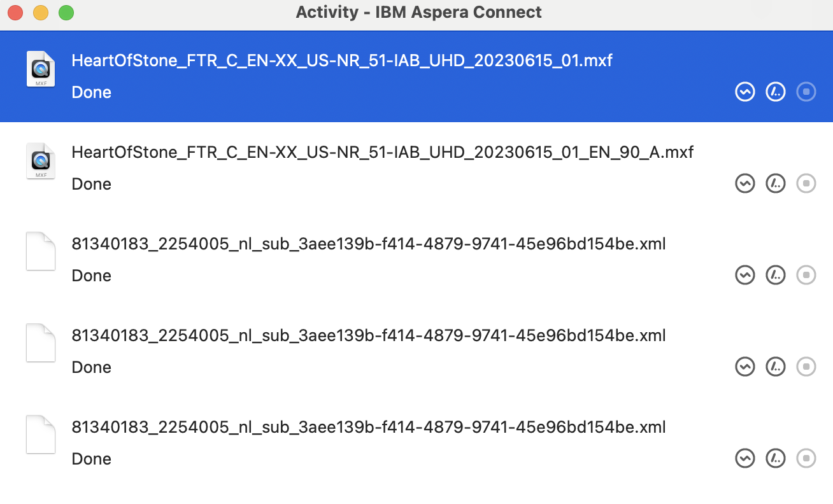Reveal the last nl_sub xml file path

(x=775, y=459)
